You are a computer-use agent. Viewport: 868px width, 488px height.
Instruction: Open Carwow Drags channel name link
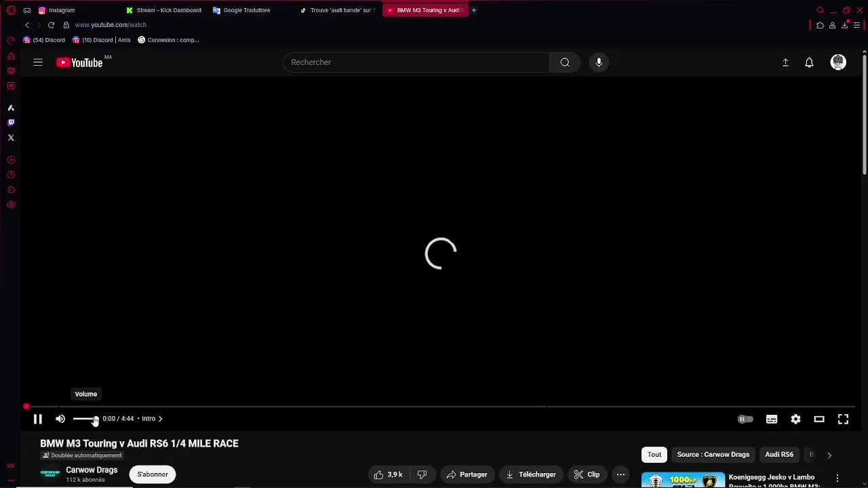pyautogui.click(x=92, y=470)
